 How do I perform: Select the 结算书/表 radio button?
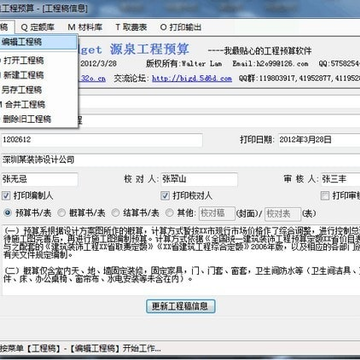115,213
